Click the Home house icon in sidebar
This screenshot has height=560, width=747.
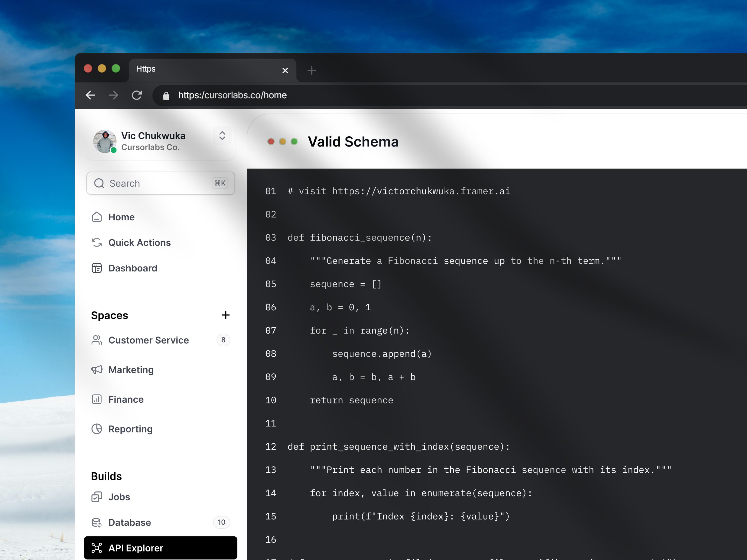coord(96,217)
